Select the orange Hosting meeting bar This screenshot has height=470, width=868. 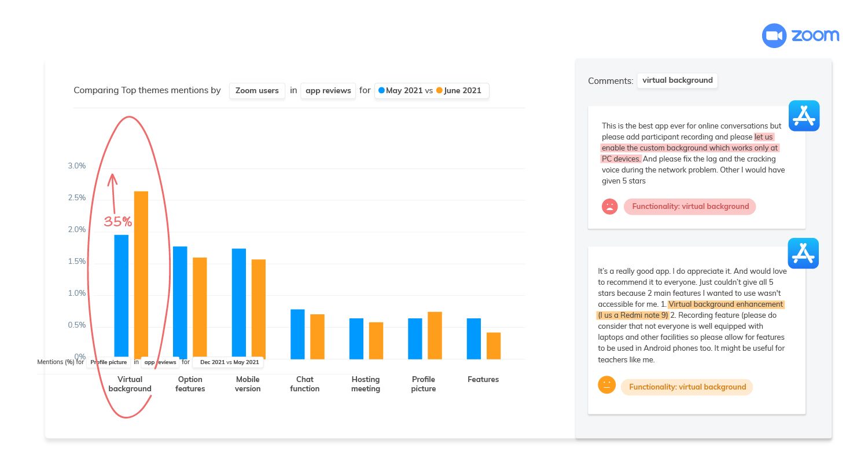tap(376, 341)
